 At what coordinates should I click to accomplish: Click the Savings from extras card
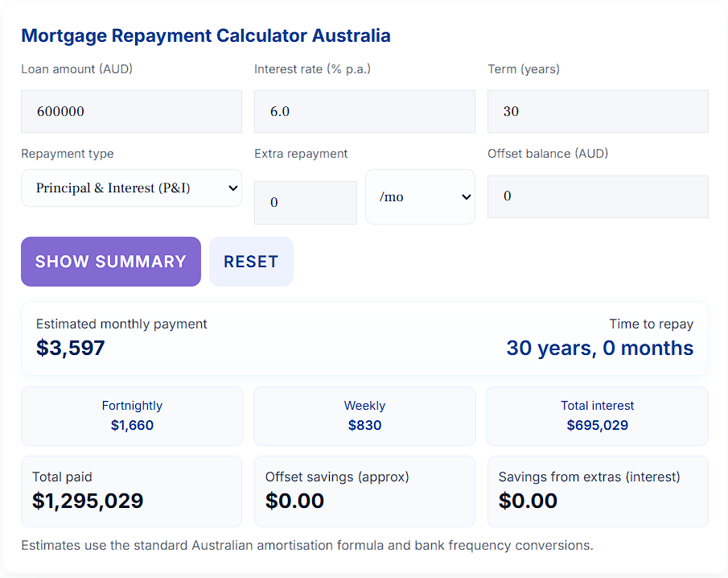[x=598, y=492]
